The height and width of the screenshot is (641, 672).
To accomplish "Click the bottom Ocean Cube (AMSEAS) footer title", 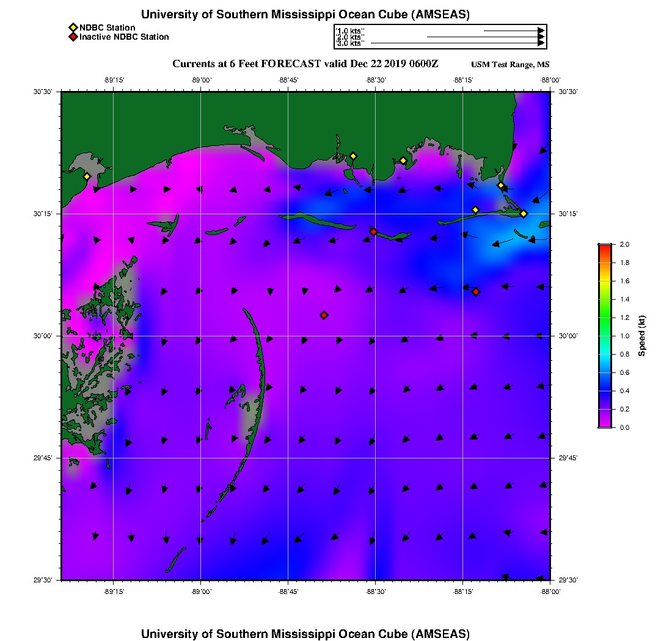I will pos(305,634).
